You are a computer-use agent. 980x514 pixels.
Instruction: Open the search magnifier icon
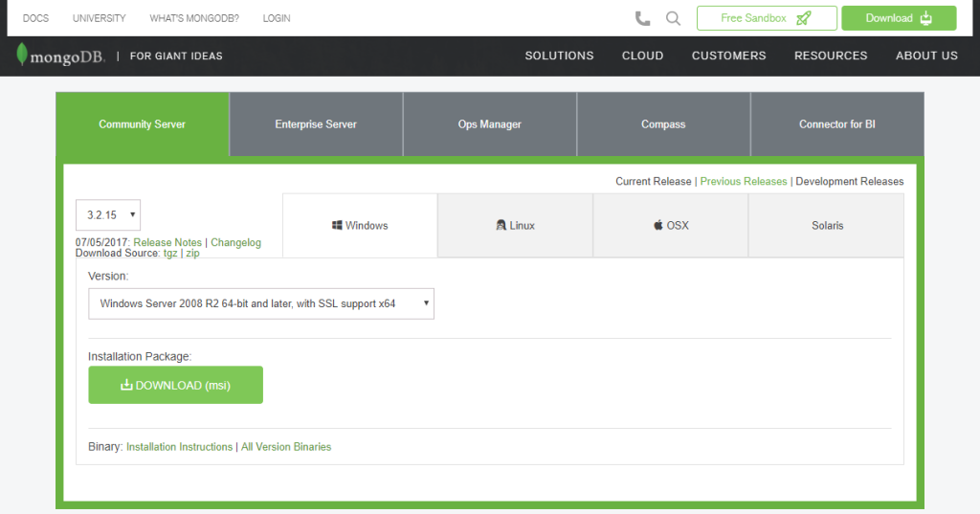(673, 19)
